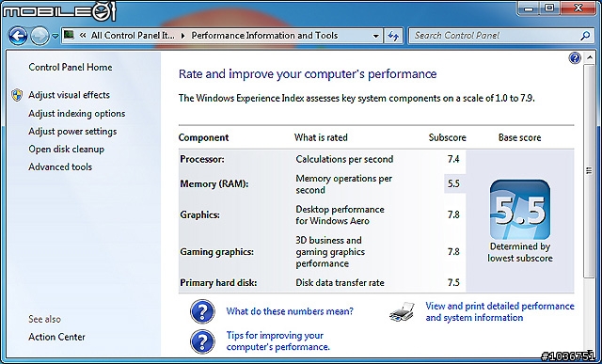
Task: Open What do these numbers mean?
Action: click(290, 311)
